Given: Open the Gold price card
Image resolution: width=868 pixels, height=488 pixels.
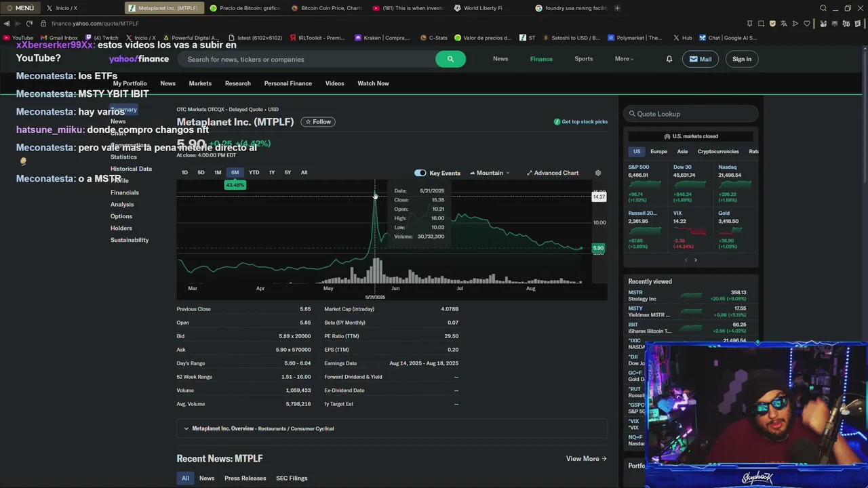Looking at the screenshot, I should click(x=736, y=230).
